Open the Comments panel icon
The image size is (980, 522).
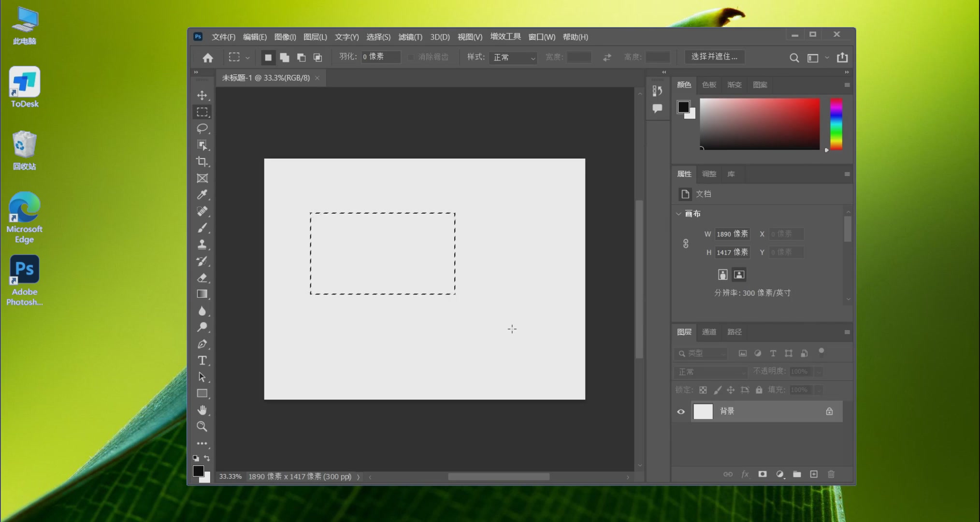point(657,108)
